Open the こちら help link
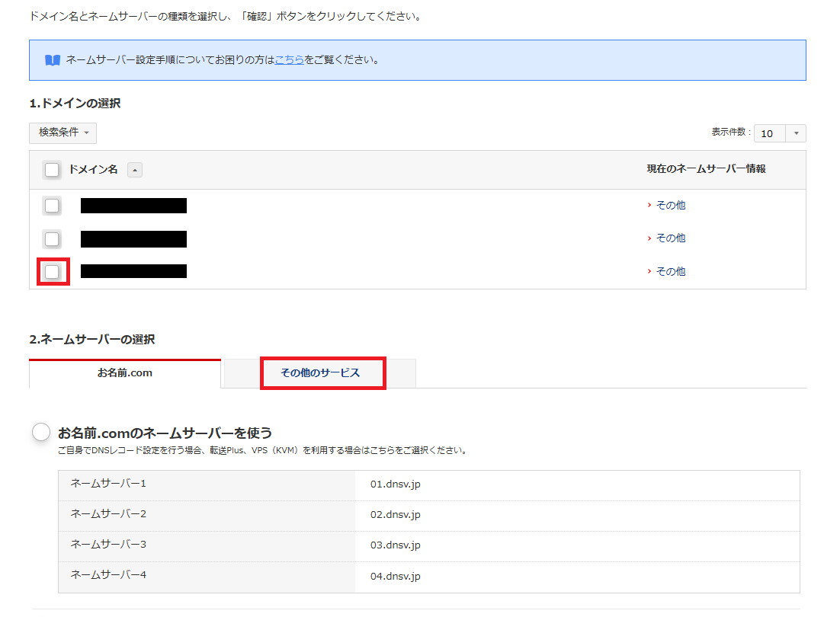 point(290,59)
